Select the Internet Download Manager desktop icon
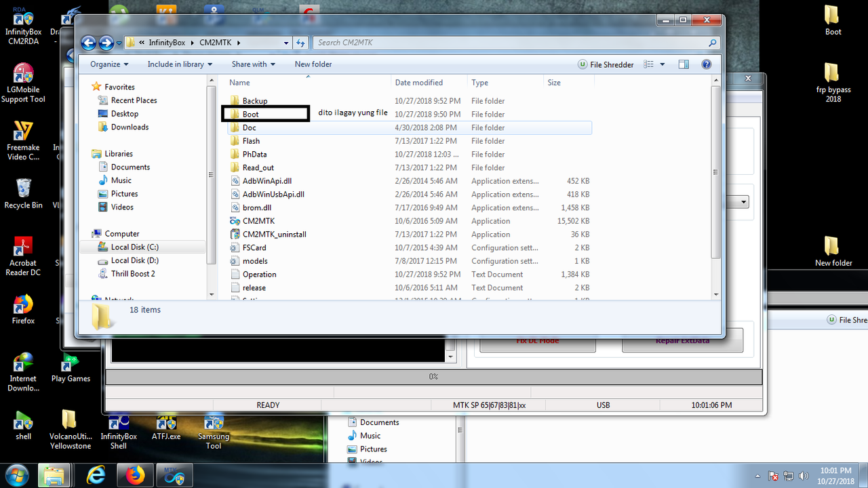The height and width of the screenshot is (488, 868). point(23,372)
